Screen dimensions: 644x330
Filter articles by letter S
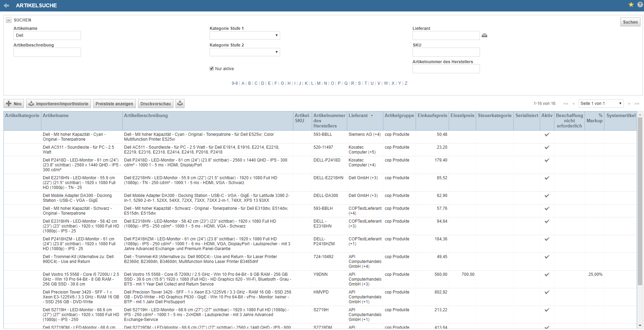point(359,83)
